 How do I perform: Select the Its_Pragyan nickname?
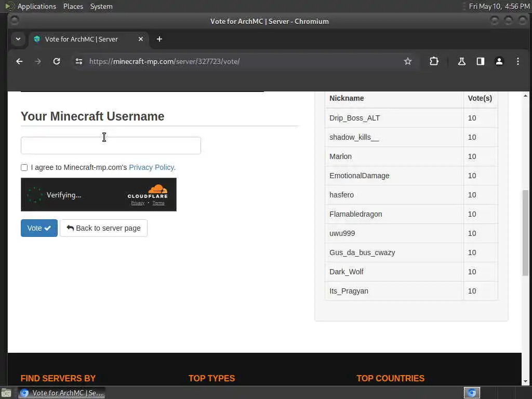point(349,291)
